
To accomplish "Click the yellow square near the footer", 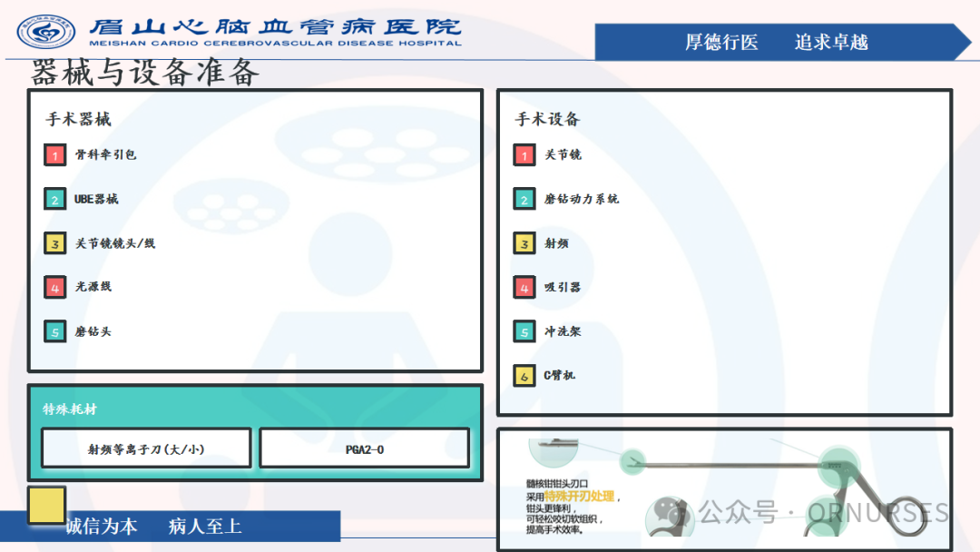I will tap(46, 505).
